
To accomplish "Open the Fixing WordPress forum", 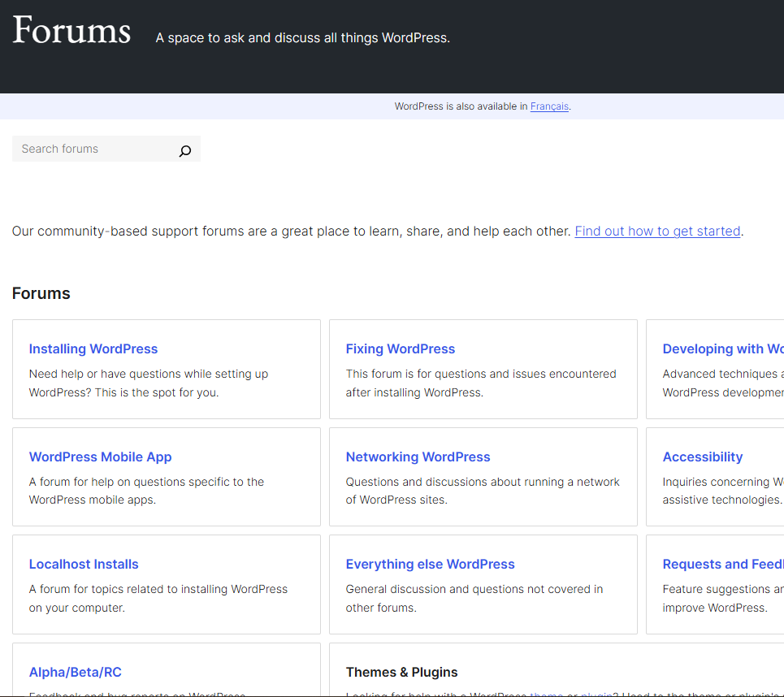I will tap(400, 349).
